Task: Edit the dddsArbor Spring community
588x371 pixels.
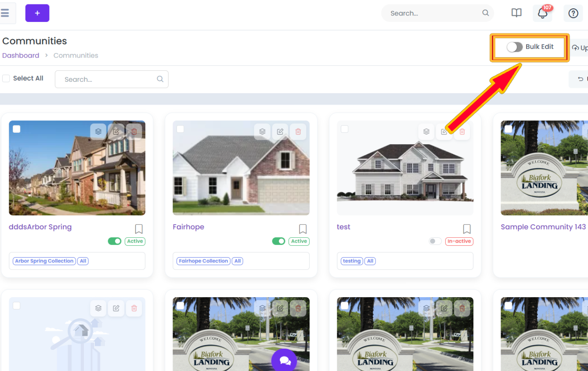Action: 116,131
